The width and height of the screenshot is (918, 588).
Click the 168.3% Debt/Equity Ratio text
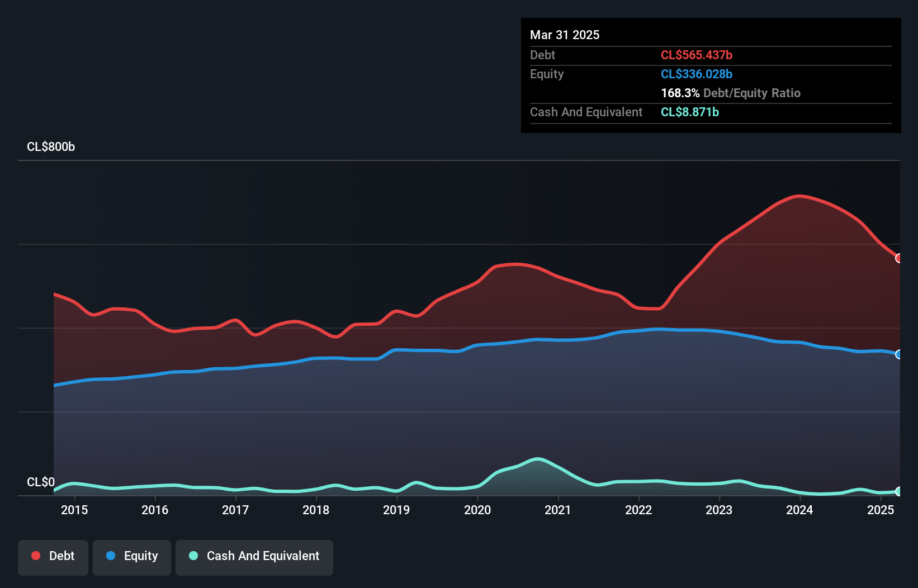[x=730, y=93]
